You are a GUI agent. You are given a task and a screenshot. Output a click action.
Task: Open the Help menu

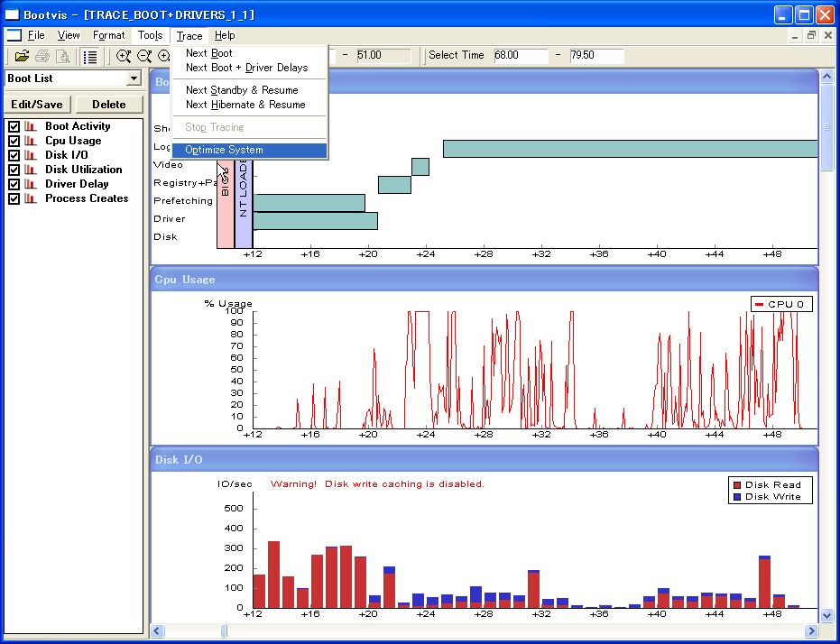tap(225, 35)
